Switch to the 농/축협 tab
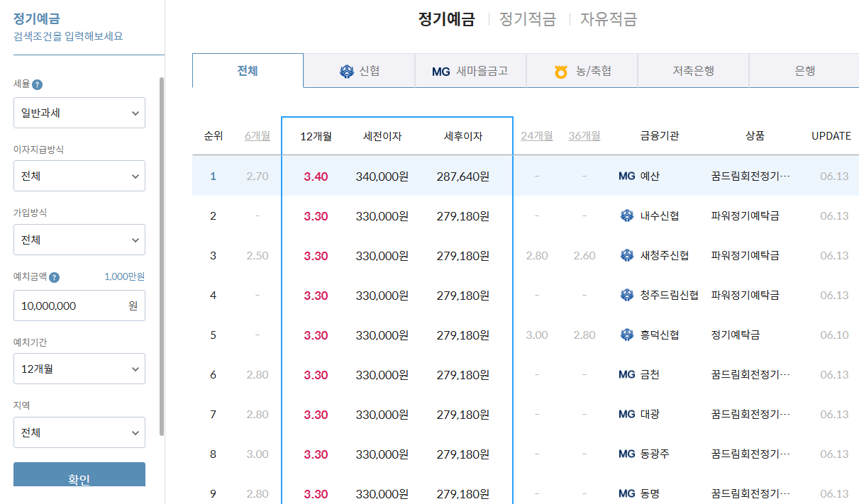 [582, 71]
